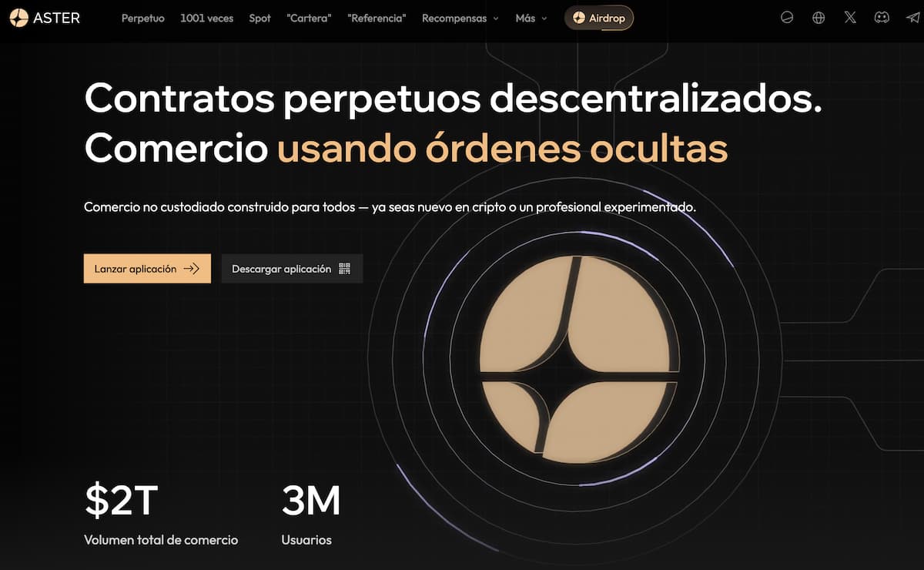Click the globe language icon

[x=819, y=18]
